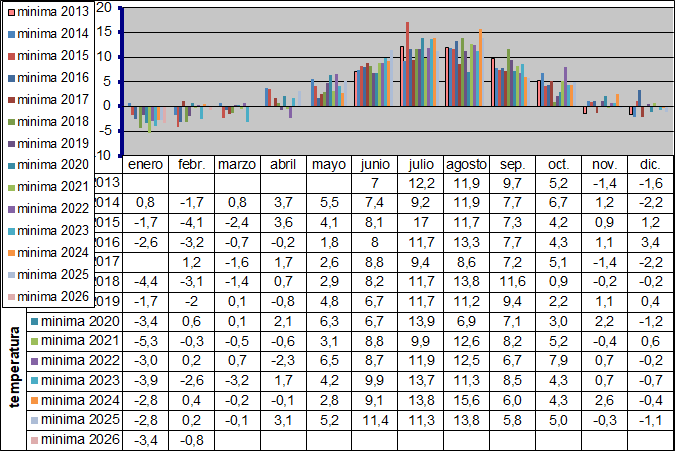
Task: Click the 'minima 2025' table row label
Action: coord(75,420)
